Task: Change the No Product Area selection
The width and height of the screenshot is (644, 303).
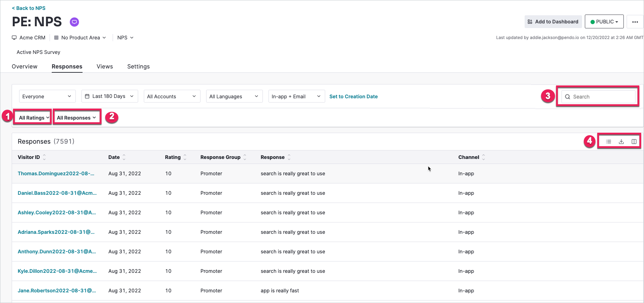Action: coord(80,38)
